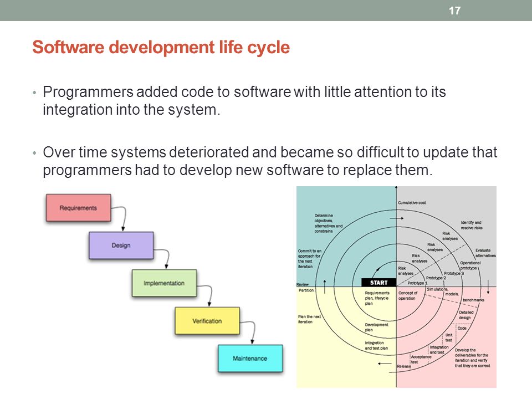Screen dimensions: 532x399
Task: Click 'Evaluate alternatives' label
Action: tap(485, 253)
